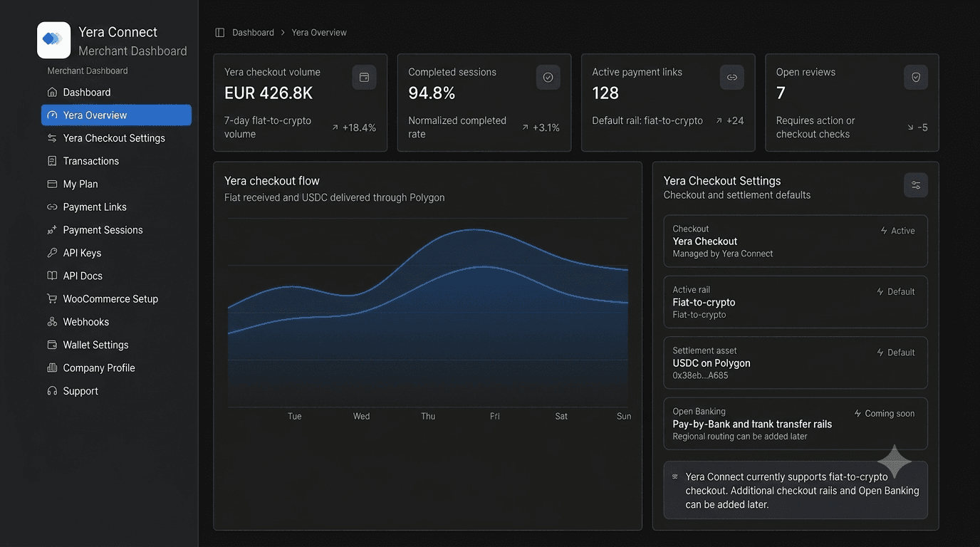Screen dimensions: 980x547
Task: Open Company Profile in the sidebar
Action: pyautogui.click(x=116, y=368)
